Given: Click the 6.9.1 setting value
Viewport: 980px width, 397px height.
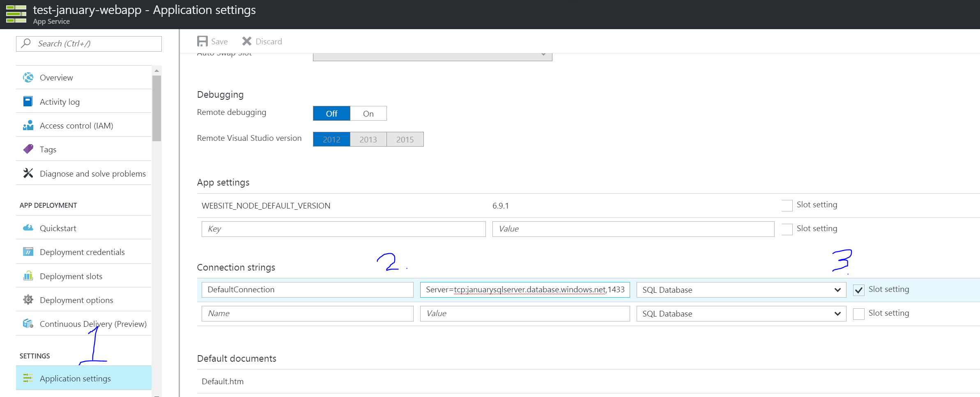Looking at the screenshot, I should (500, 206).
